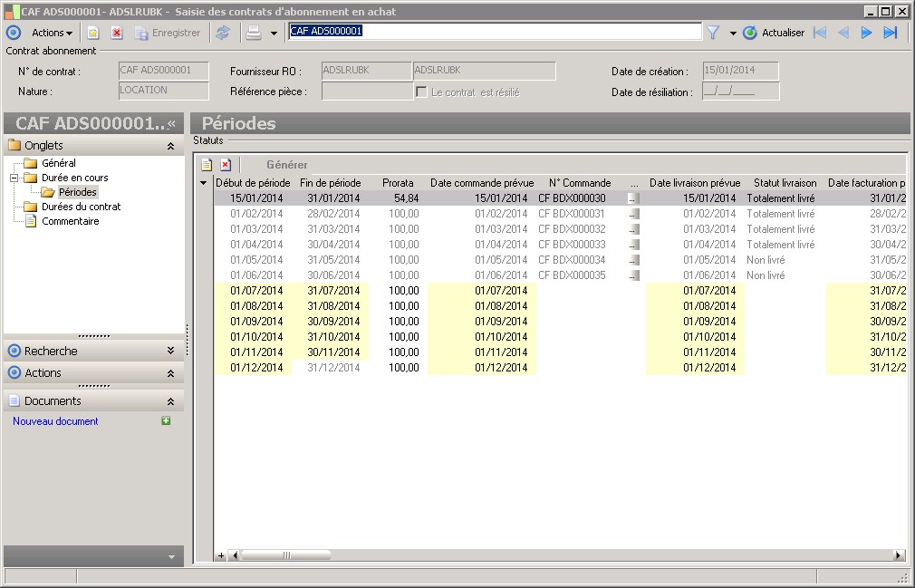This screenshot has width=915, height=588.
Task: Add a new period row icon
Action: [x=207, y=165]
